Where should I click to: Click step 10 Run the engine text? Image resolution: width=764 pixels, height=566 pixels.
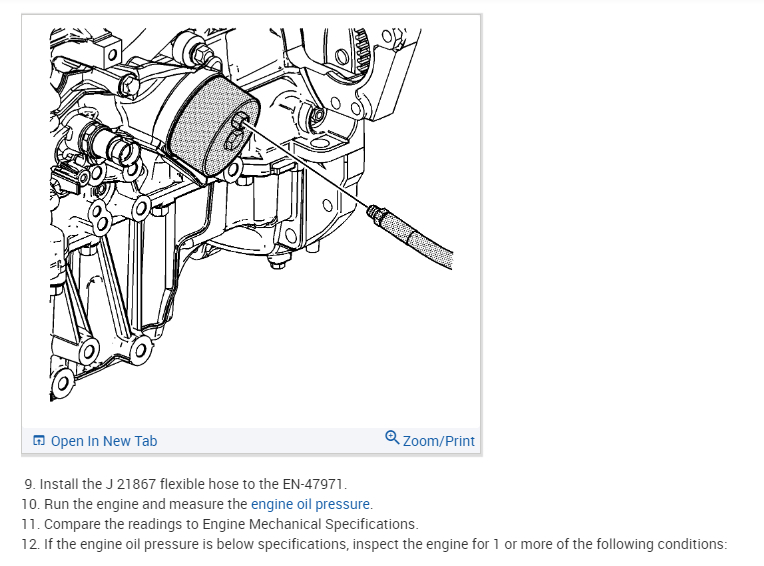pos(197,504)
